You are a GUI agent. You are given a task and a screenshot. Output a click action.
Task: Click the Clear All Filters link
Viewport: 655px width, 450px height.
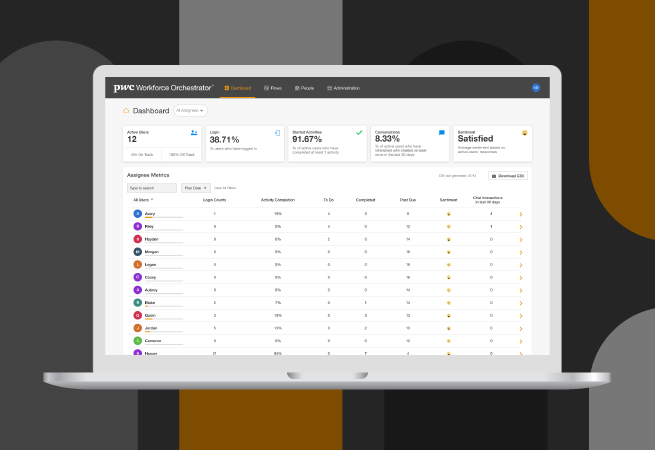(x=225, y=187)
